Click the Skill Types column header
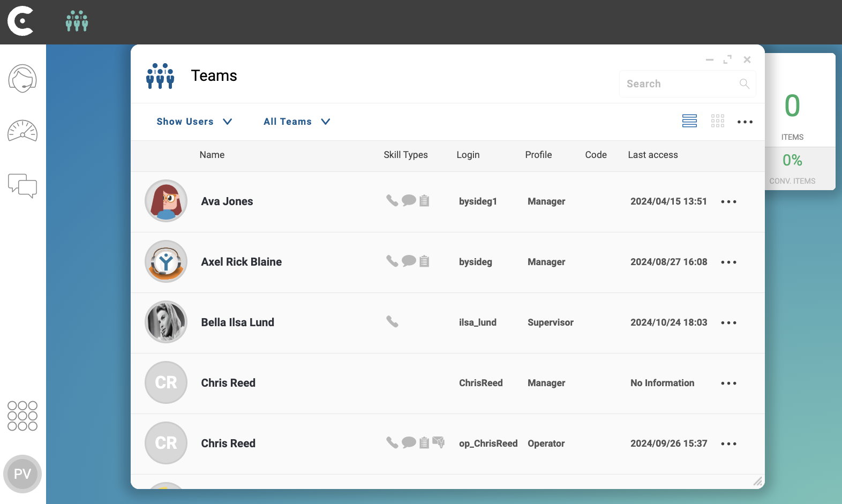This screenshot has height=504, width=842. [405, 155]
